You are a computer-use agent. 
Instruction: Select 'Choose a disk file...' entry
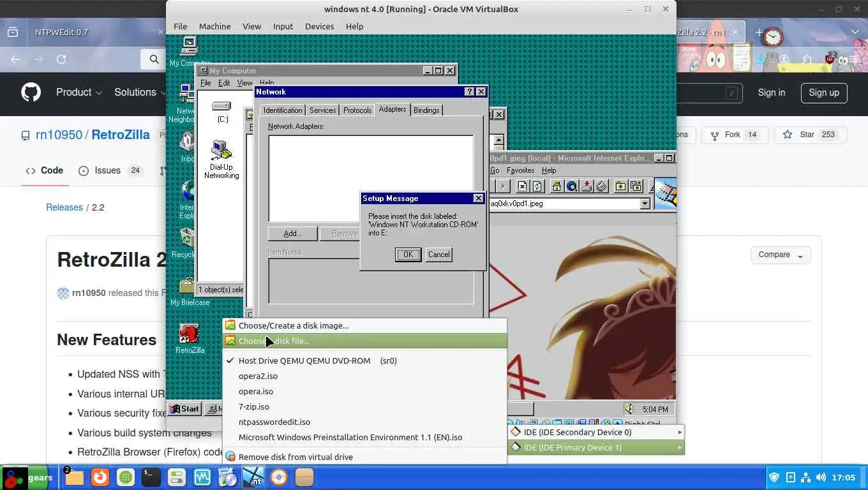364,341
